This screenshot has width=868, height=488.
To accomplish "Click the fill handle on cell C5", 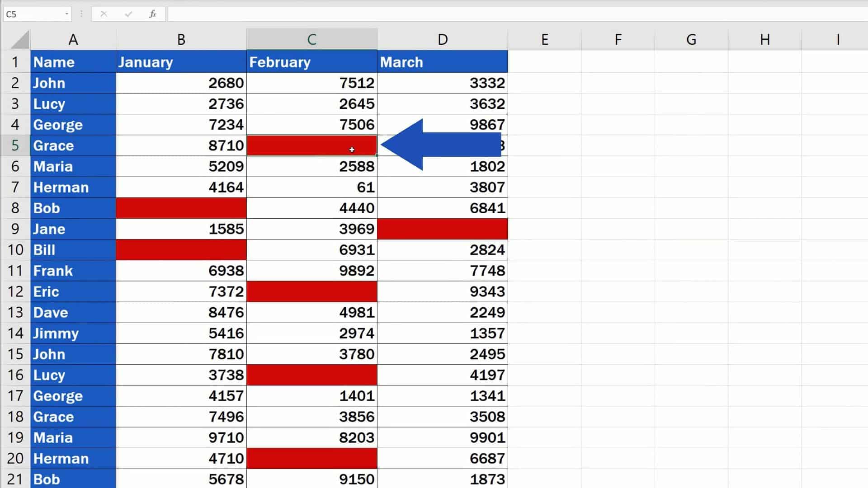I will tap(377, 155).
